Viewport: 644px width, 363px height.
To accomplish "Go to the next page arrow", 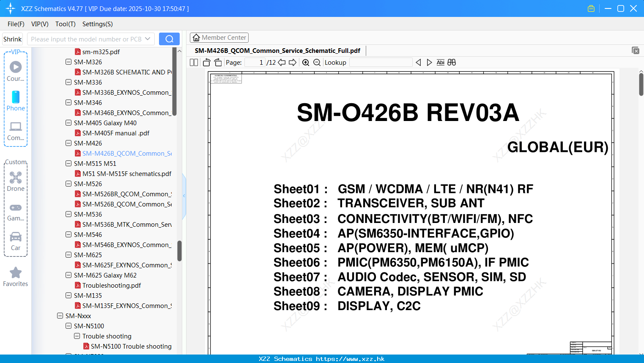I will [293, 63].
